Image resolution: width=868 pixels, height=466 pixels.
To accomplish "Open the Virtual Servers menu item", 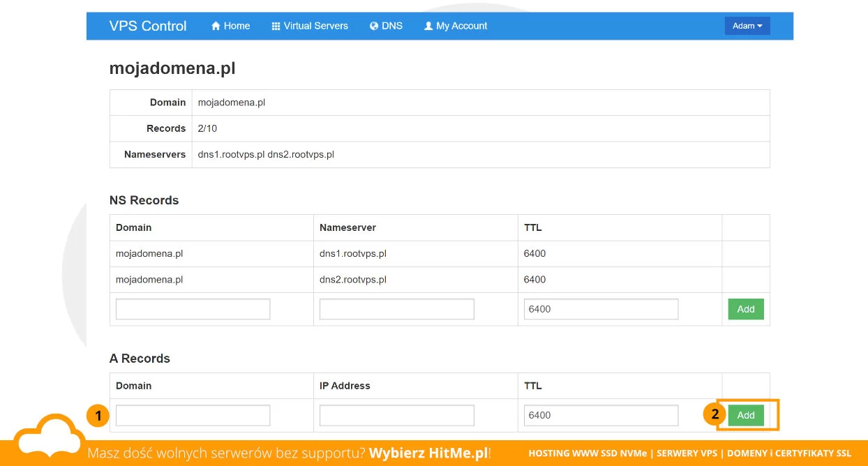I will (x=310, y=26).
